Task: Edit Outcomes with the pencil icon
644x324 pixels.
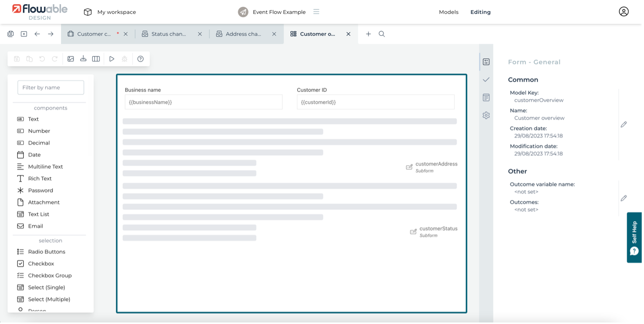Action: [x=624, y=198]
